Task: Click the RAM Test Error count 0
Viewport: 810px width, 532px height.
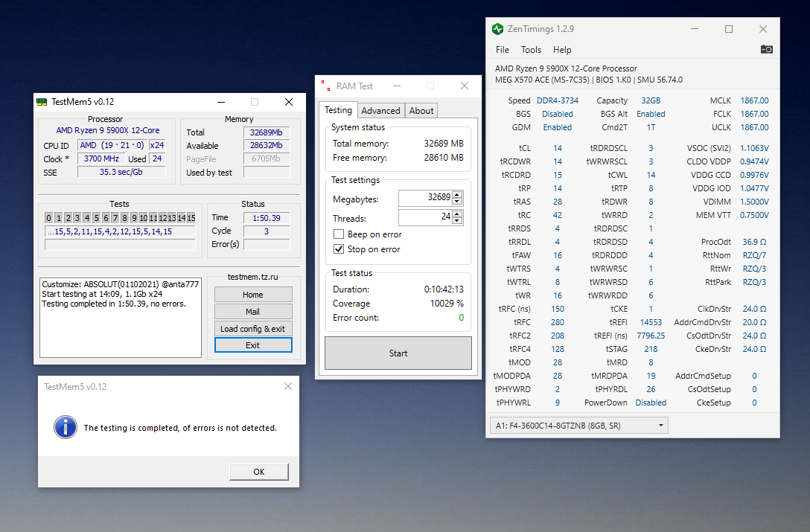Action: [x=462, y=318]
